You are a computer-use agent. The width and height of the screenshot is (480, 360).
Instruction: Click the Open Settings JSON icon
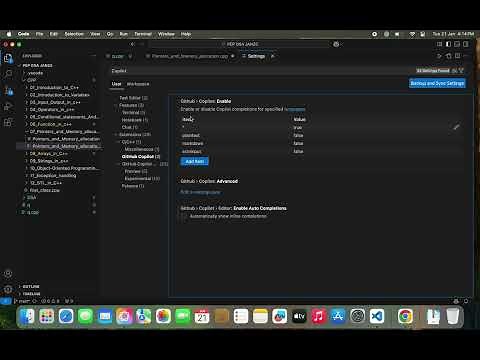coord(449,56)
